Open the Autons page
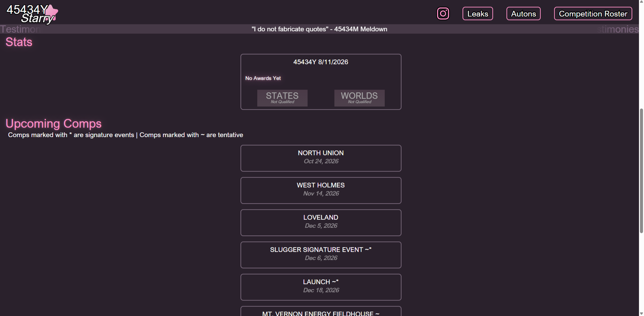Image resolution: width=644 pixels, height=316 pixels. [x=523, y=14]
